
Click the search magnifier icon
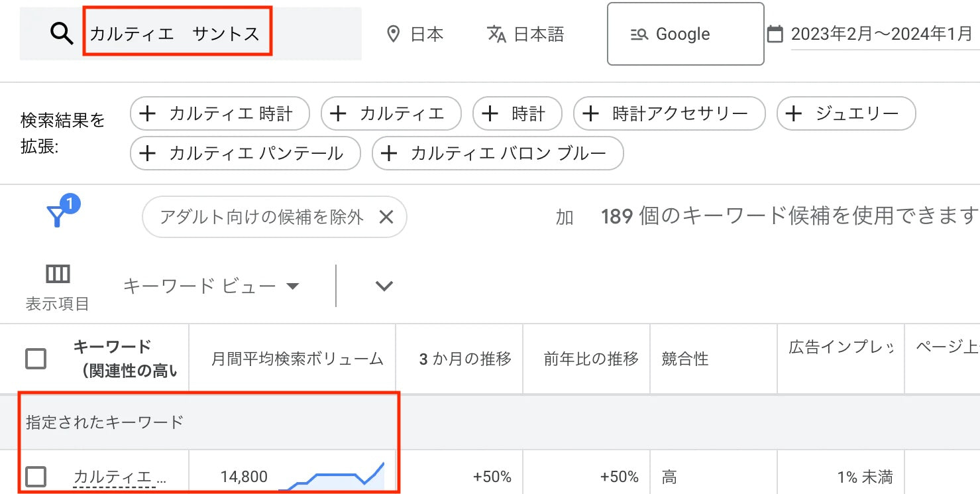tap(62, 34)
